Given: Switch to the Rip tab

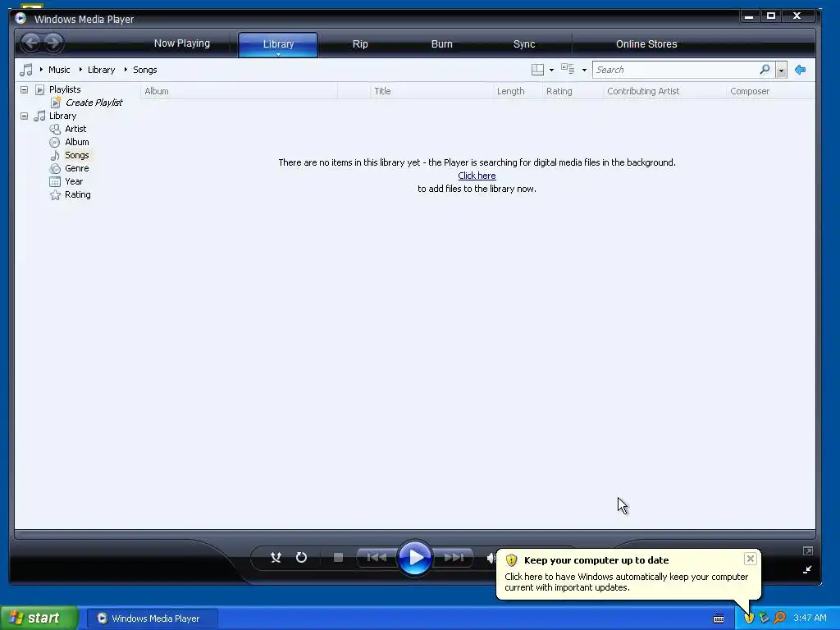Looking at the screenshot, I should [360, 44].
